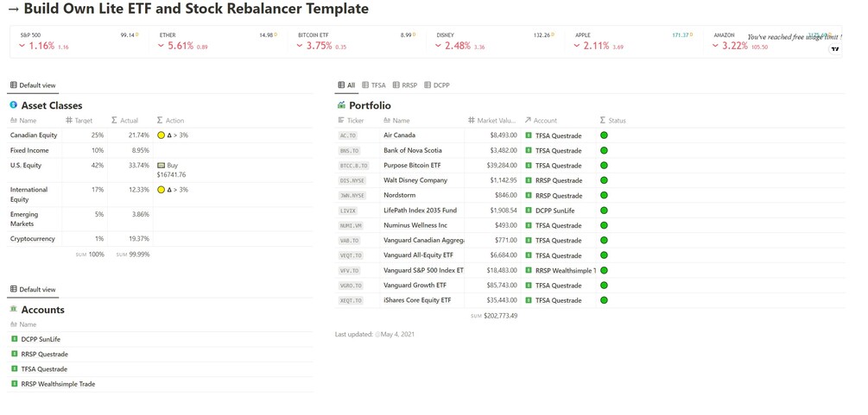
Task: Click the green icon beside TFSA Questrade account
Action: [x=15, y=368]
